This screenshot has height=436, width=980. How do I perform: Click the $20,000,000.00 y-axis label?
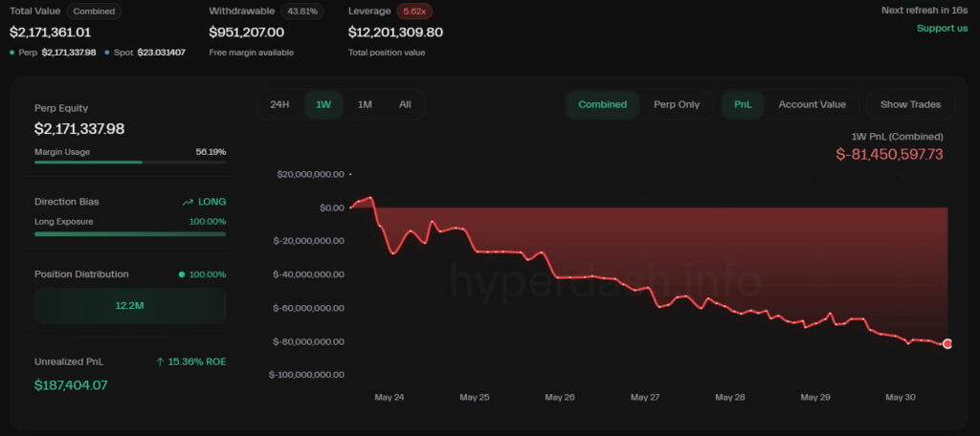311,174
